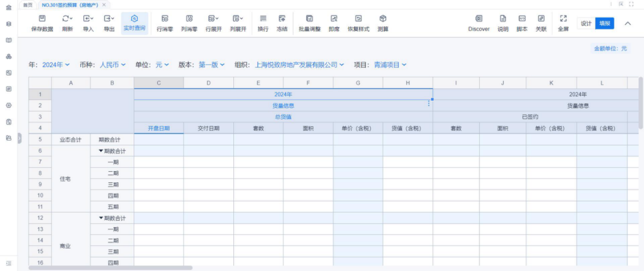Open the 组织 company dropdown
The image size is (644, 271).
(x=300, y=65)
